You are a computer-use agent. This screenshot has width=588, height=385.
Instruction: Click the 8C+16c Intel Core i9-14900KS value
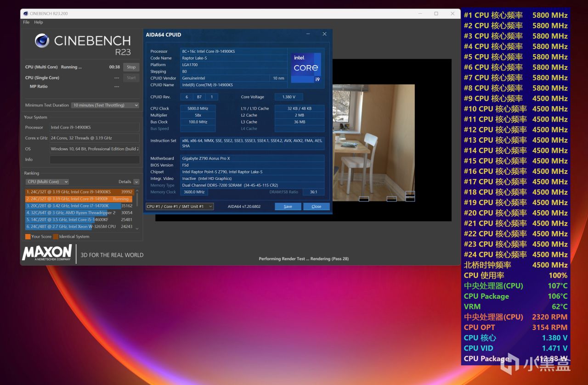coord(234,51)
